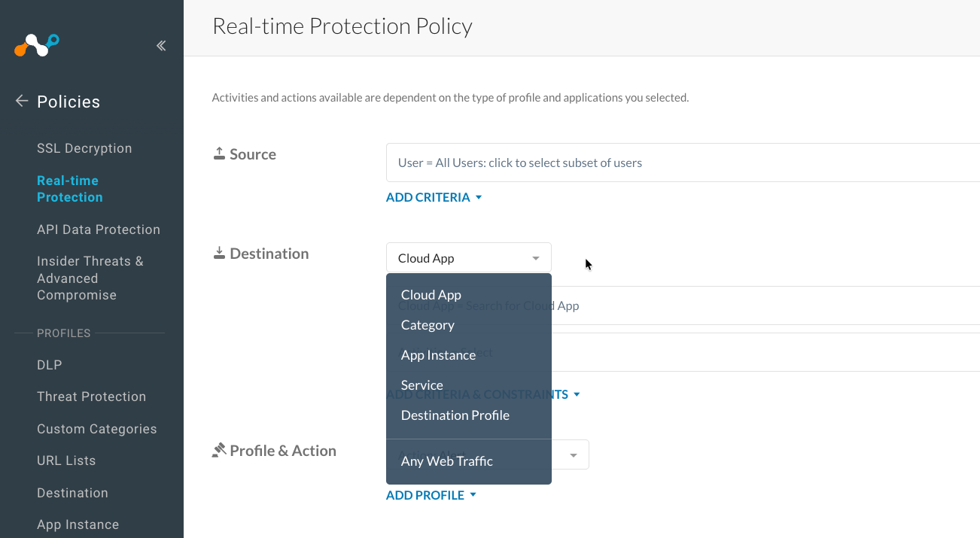This screenshot has width=980, height=538.
Task: Open the DLP profiles page
Action: pos(50,365)
